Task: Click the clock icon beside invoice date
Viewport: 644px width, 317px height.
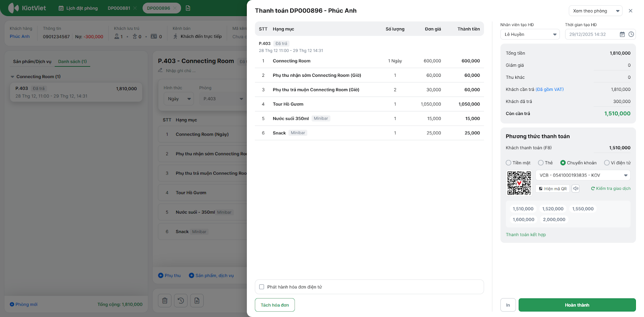Action: 631,35
